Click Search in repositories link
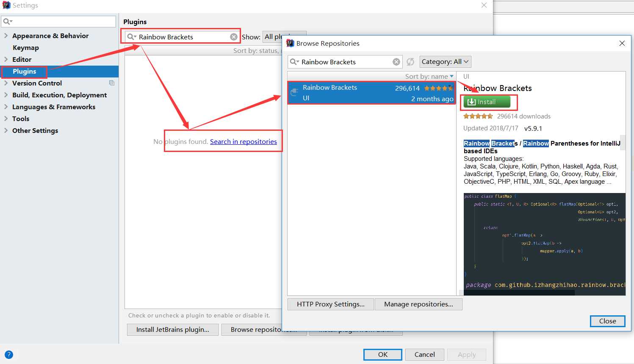Viewport: 634px width, 364px height. pos(244,141)
